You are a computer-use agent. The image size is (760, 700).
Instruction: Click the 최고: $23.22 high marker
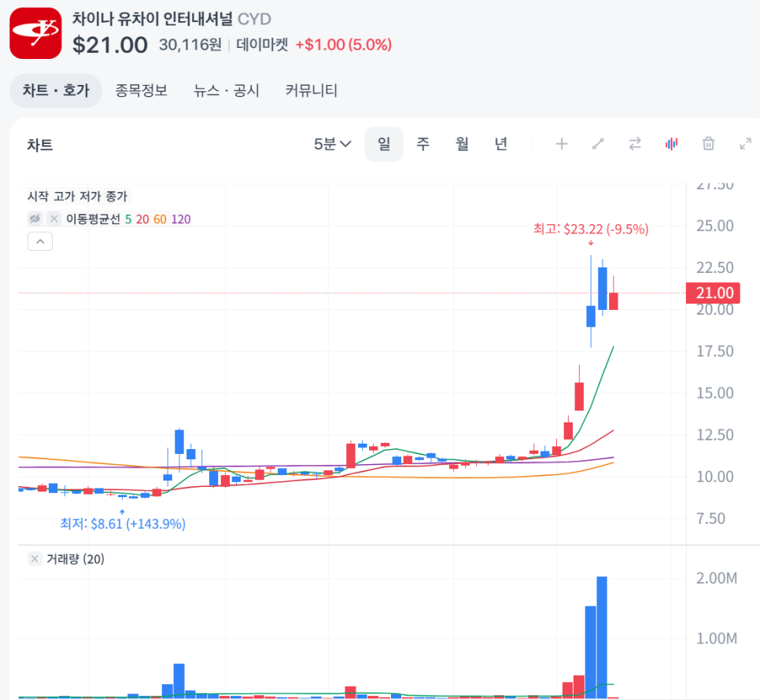591,229
